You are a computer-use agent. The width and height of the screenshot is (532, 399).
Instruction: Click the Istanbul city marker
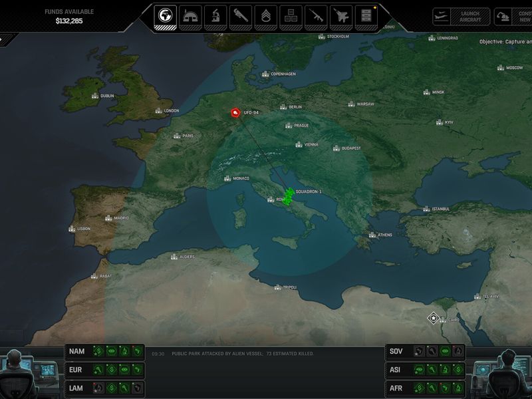(x=426, y=209)
